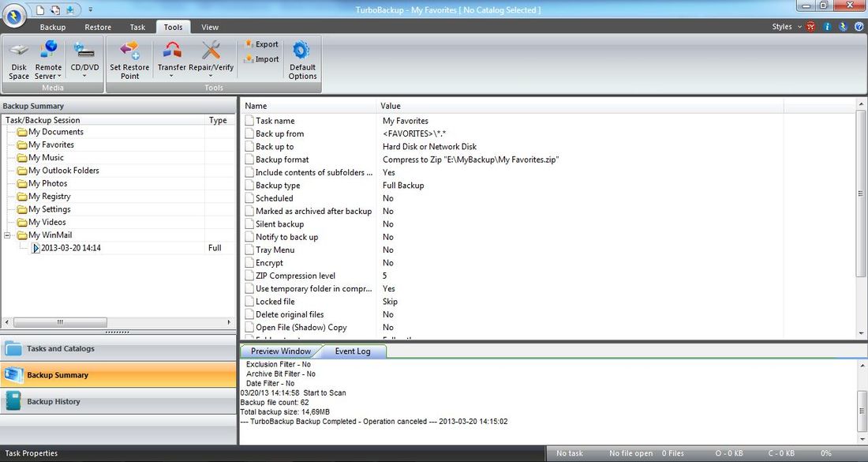Select My Photos in the task tree
This screenshot has height=462, width=868.
pos(47,183)
